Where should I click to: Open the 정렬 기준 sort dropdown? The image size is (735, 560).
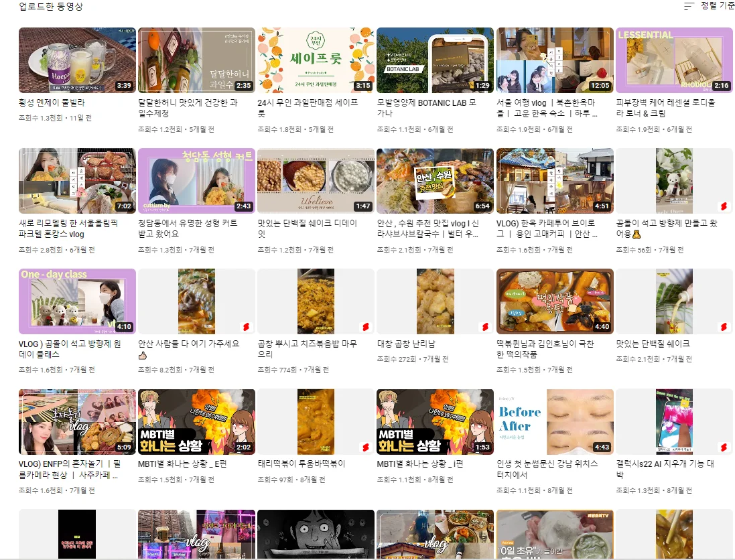pos(709,6)
